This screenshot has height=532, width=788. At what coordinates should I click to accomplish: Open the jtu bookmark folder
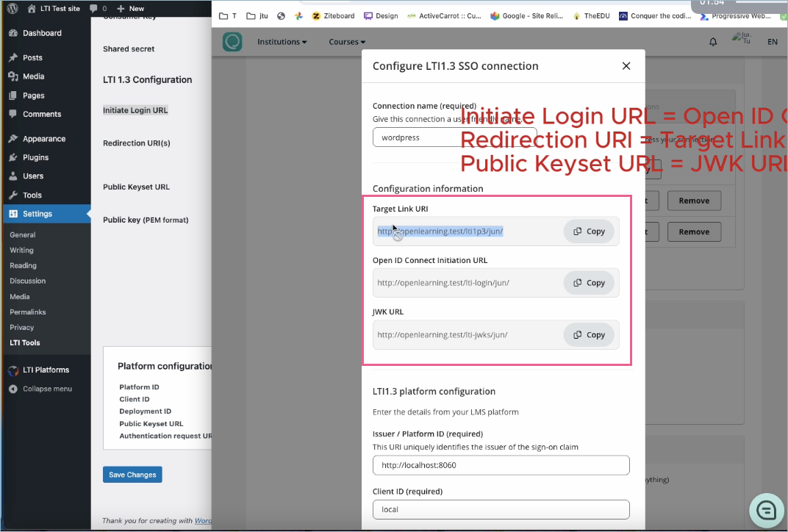point(257,16)
